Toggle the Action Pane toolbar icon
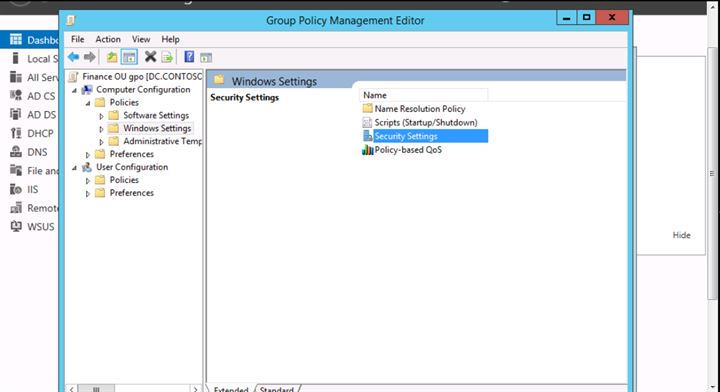 click(206, 58)
